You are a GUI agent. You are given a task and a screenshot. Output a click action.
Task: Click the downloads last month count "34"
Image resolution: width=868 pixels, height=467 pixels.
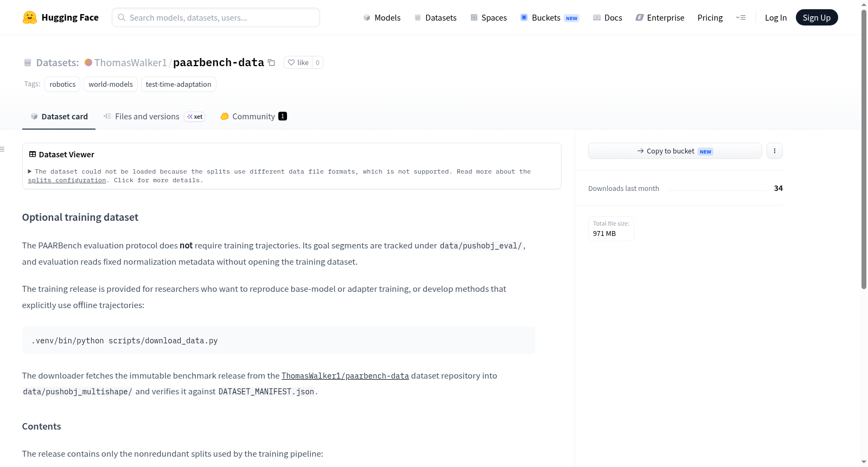tap(778, 188)
